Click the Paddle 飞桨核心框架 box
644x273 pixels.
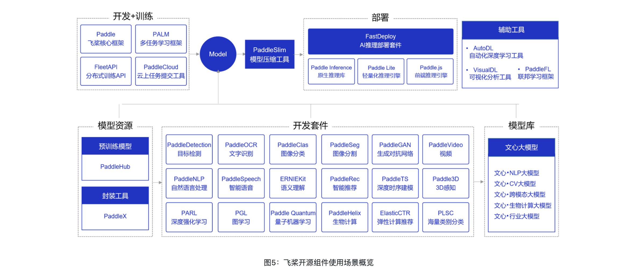tap(106, 39)
